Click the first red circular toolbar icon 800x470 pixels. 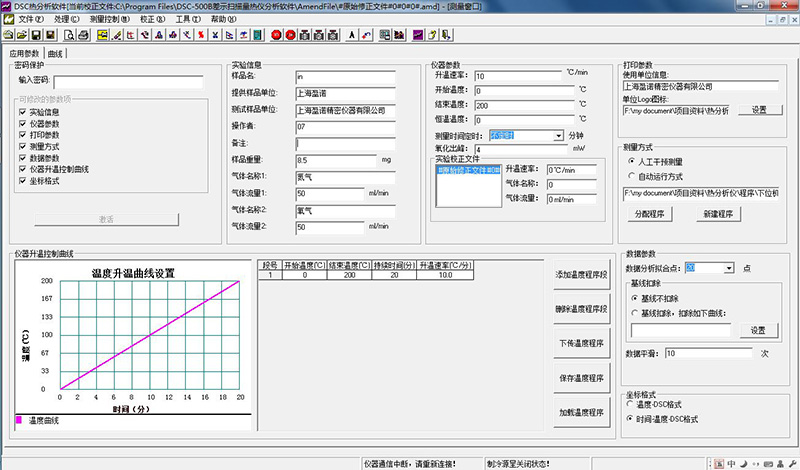pyautogui.click(x=275, y=35)
